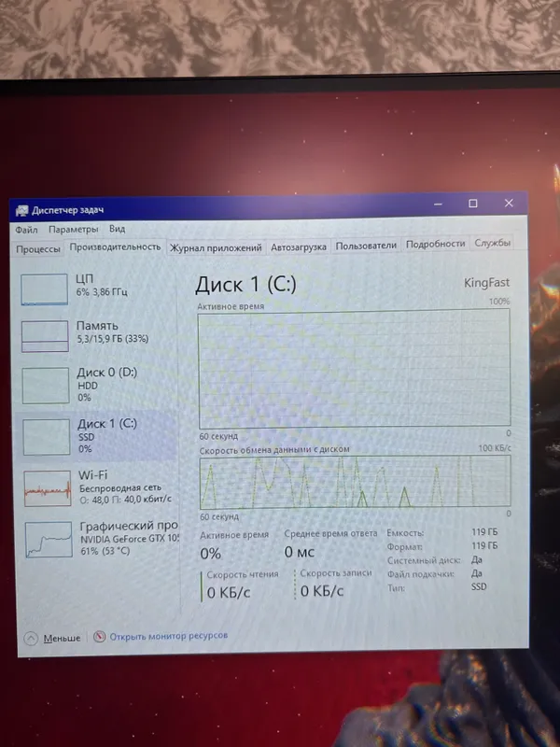Click the Беспроводная сеть label
This screenshot has height=747, width=560.
click(120, 487)
